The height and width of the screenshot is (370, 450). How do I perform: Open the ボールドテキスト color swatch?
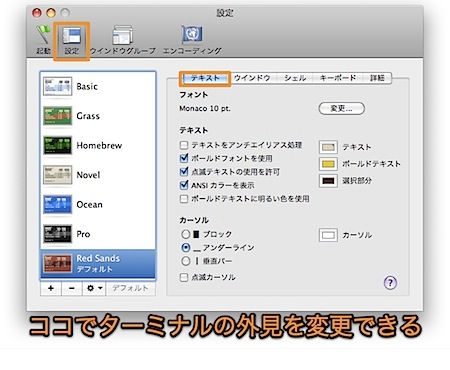[x=328, y=164]
